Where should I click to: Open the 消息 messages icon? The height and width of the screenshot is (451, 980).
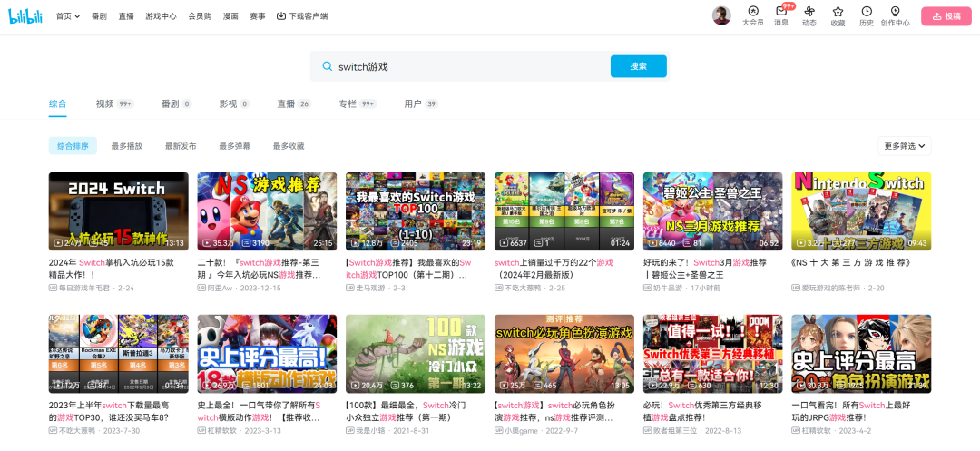coord(781,11)
